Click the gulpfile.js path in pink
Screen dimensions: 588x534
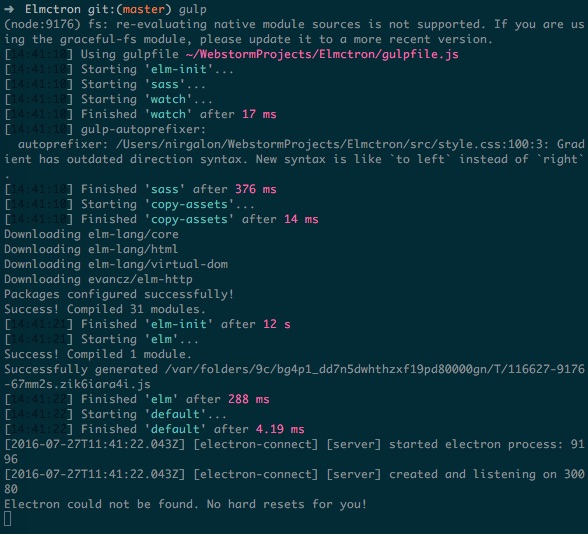322,55
